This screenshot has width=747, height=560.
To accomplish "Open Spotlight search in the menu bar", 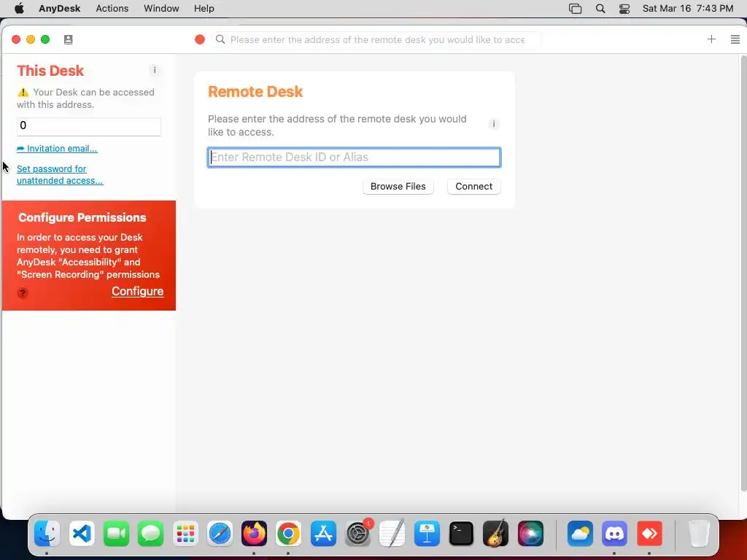I will pos(600,9).
